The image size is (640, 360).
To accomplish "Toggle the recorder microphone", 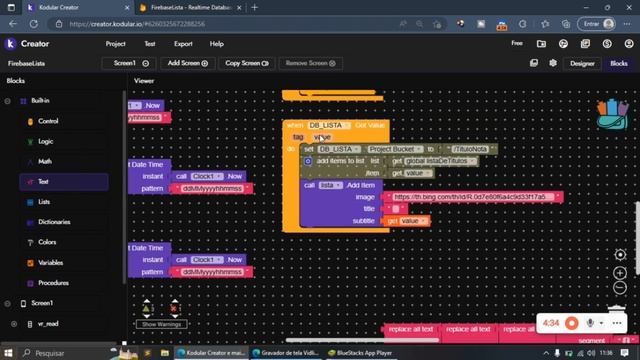I will [x=590, y=323].
